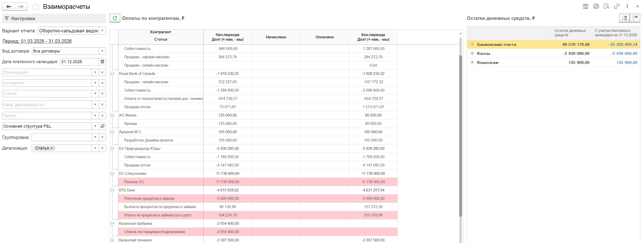Toggle the Настройки settings panel

point(54,18)
